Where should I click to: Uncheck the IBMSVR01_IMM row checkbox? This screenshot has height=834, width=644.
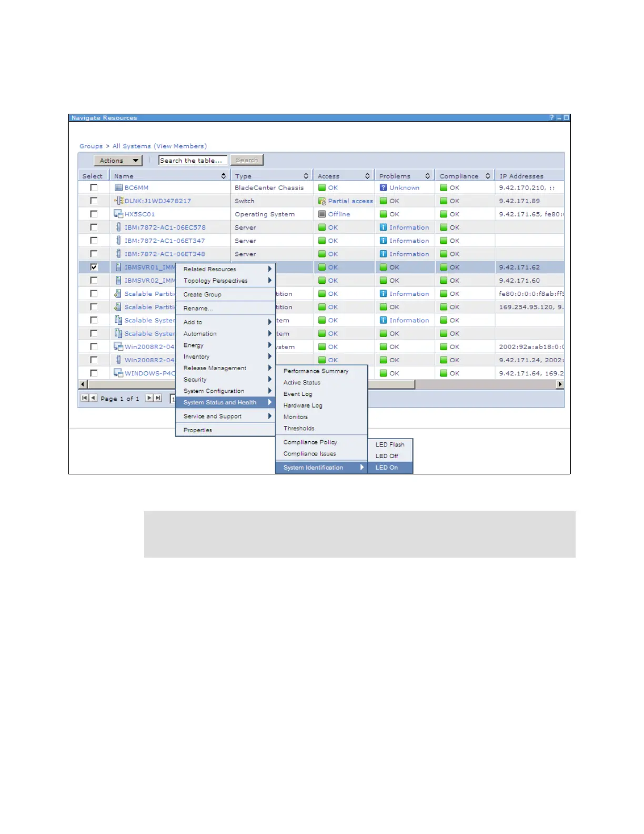[94, 267]
